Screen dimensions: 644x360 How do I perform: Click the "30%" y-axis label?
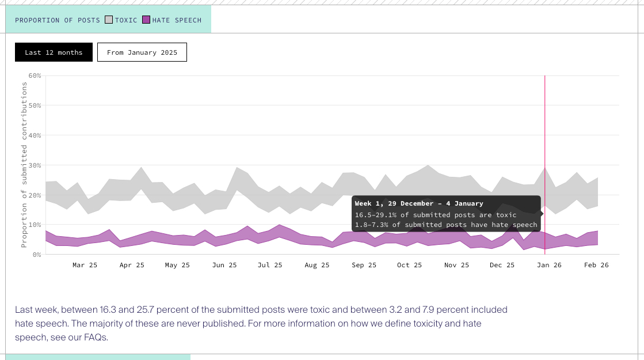pyautogui.click(x=35, y=165)
